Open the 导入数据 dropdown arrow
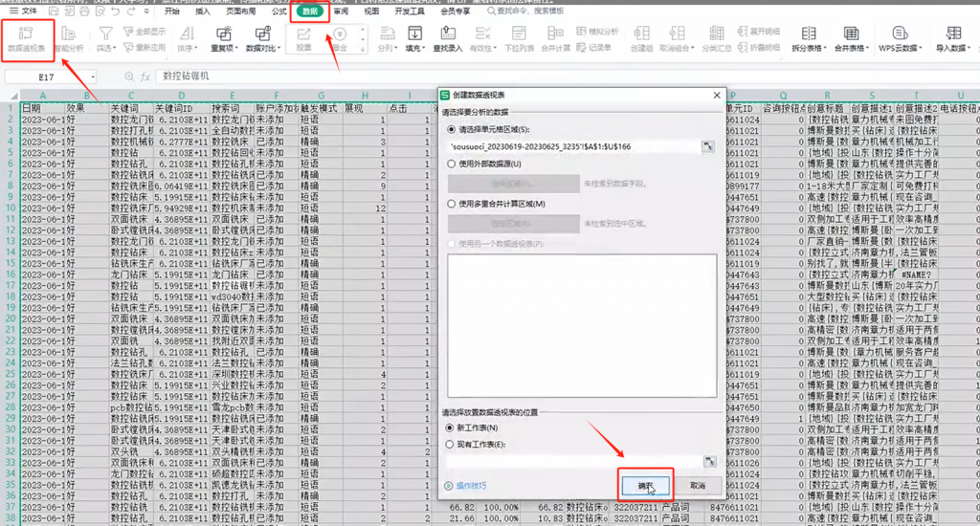980x526 pixels. [969, 48]
